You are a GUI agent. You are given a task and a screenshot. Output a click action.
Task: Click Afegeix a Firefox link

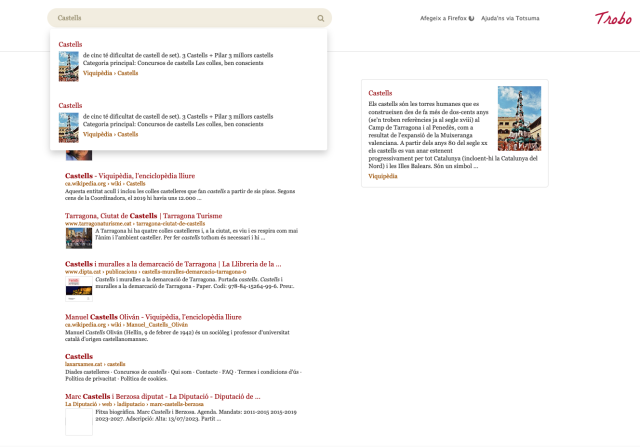pos(443,18)
